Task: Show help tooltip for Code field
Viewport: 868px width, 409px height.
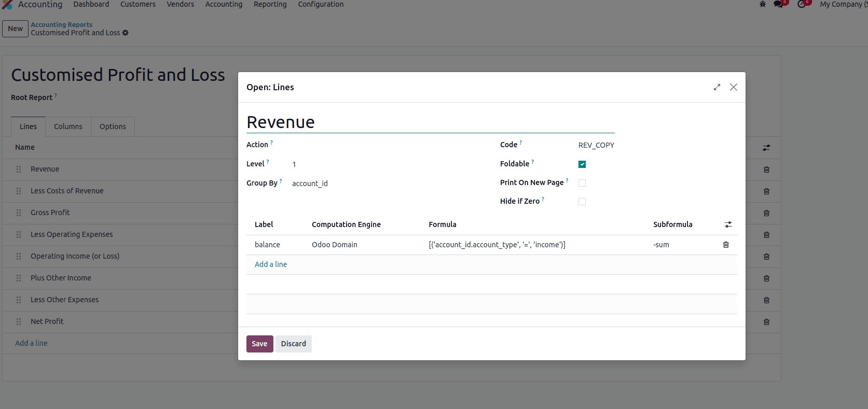Action: click(520, 143)
